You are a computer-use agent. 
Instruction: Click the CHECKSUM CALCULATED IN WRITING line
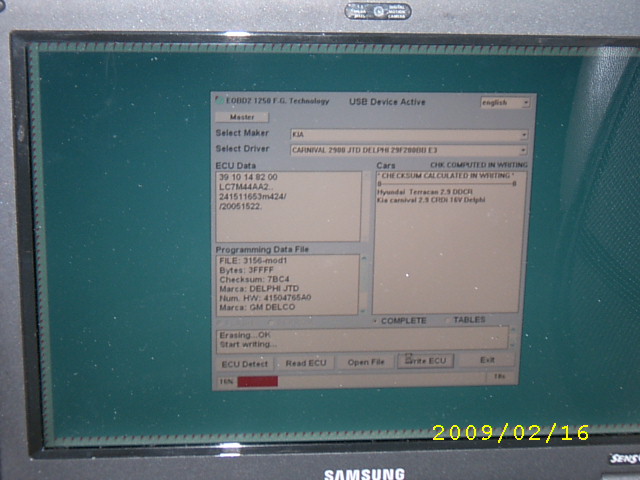(446, 176)
